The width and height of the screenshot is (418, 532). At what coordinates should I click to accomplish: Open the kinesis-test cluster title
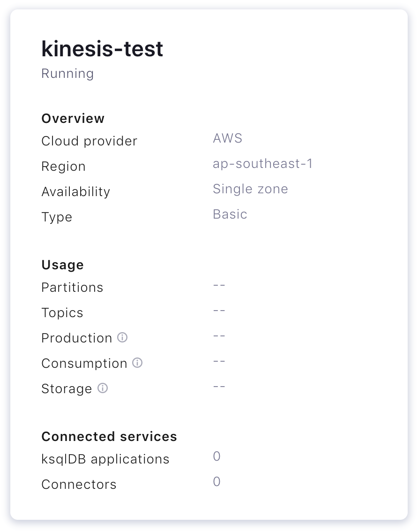102,48
